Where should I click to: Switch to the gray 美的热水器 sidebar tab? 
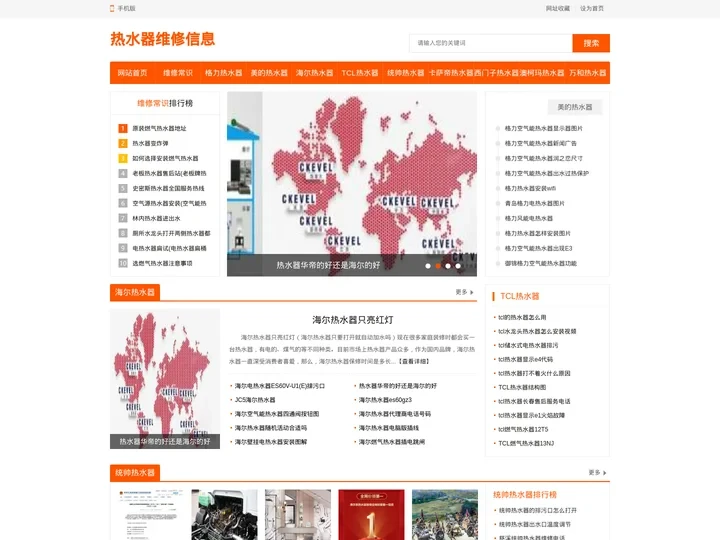pyautogui.click(x=574, y=107)
